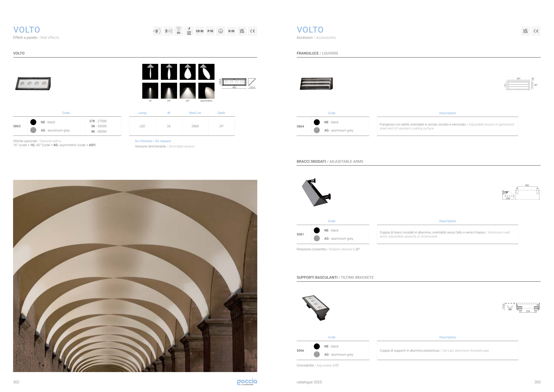Click the horizontal wall beam icon

(x=168, y=31)
